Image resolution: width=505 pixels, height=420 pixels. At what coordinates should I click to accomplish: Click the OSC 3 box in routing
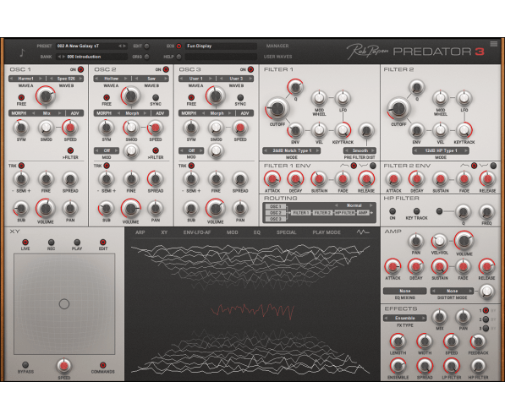point(276,219)
